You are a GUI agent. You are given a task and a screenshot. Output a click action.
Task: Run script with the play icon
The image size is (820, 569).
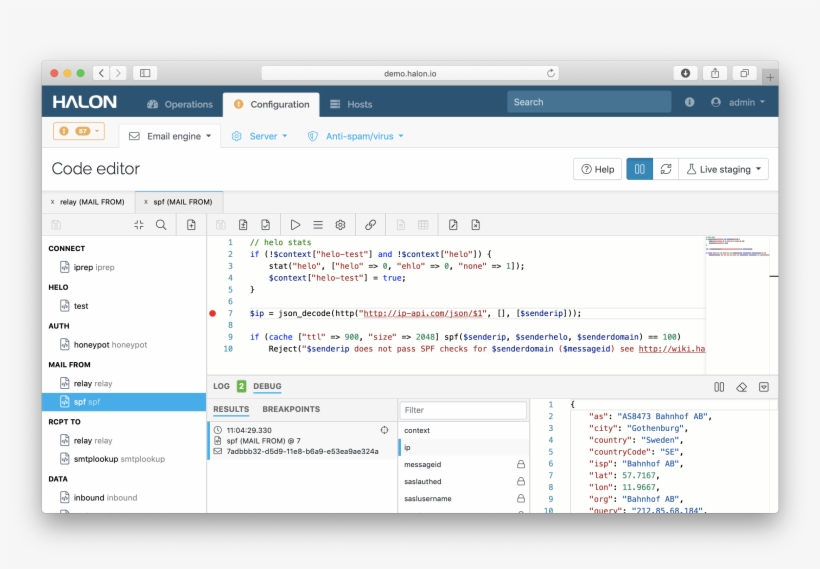pyautogui.click(x=295, y=225)
